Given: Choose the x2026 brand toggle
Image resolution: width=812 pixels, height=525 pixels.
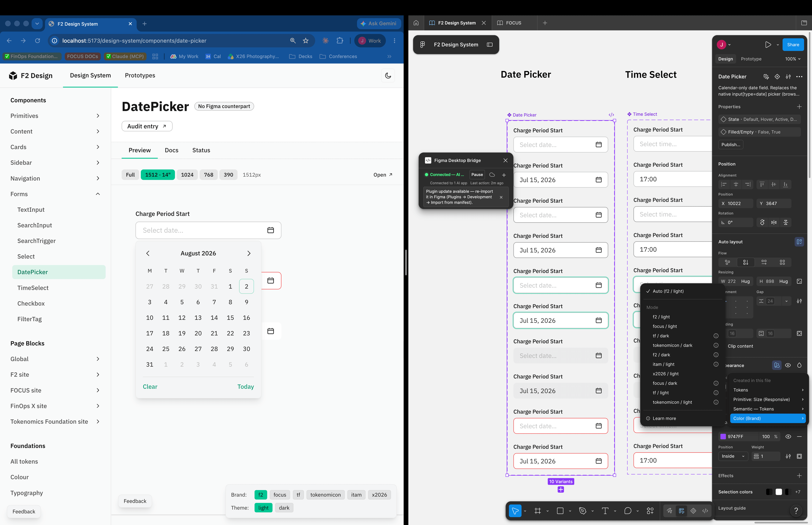Looking at the screenshot, I should [x=379, y=495].
